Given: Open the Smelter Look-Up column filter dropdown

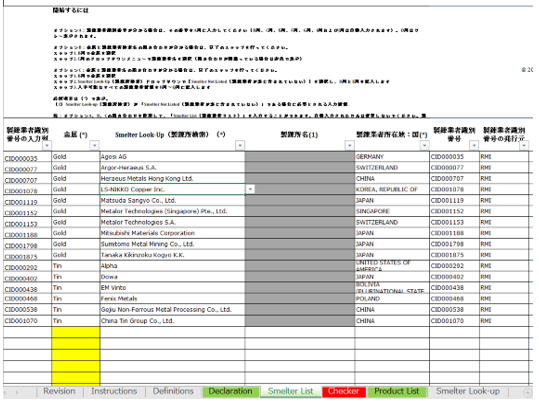Looking at the screenshot, I should (x=240, y=146).
